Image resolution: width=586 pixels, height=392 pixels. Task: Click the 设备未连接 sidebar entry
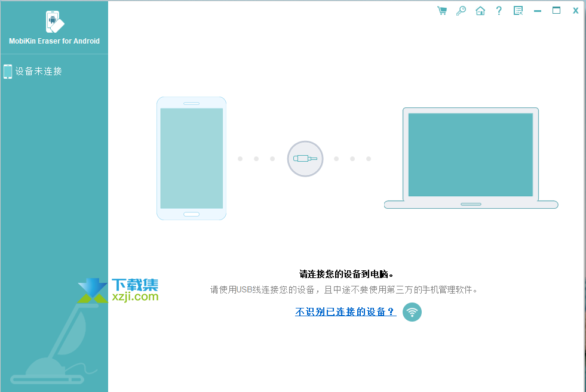38,72
